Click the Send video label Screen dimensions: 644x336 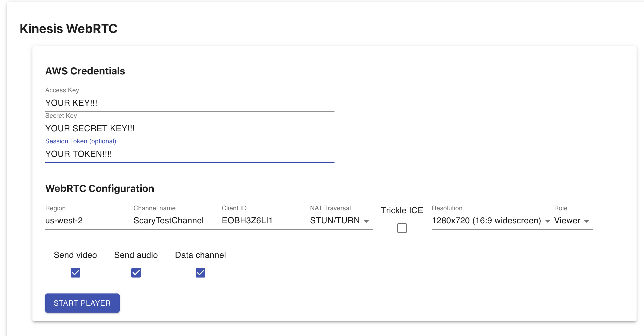point(75,255)
